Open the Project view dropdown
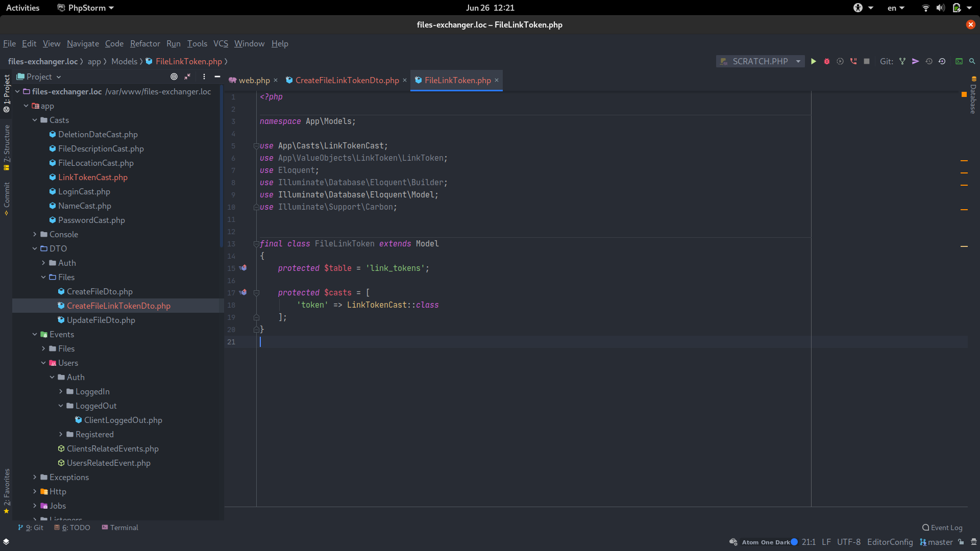The image size is (980, 551). point(39,77)
